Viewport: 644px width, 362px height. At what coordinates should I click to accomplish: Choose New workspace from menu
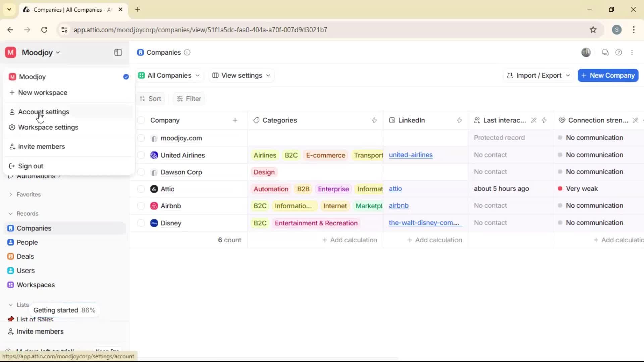coord(69,93)
